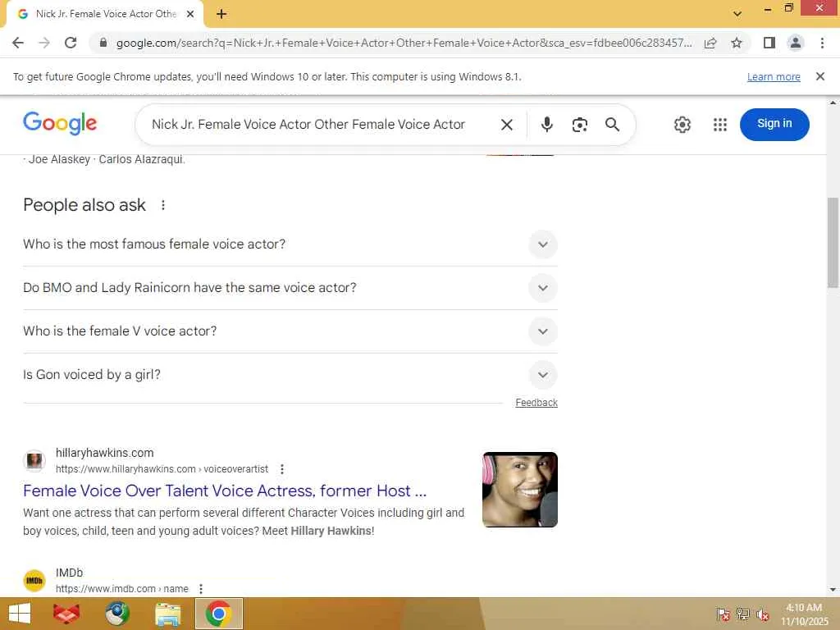Click the hillaryhawkins.com site favicon

coord(34,461)
